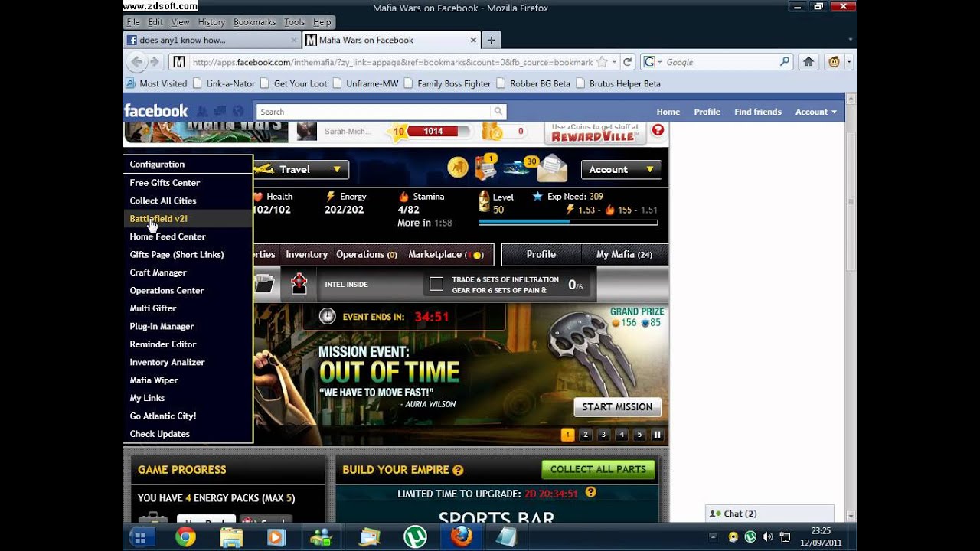Expand the Travel dropdown
Image resolution: width=980 pixels, height=551 pixels.
tap(302, 169)
